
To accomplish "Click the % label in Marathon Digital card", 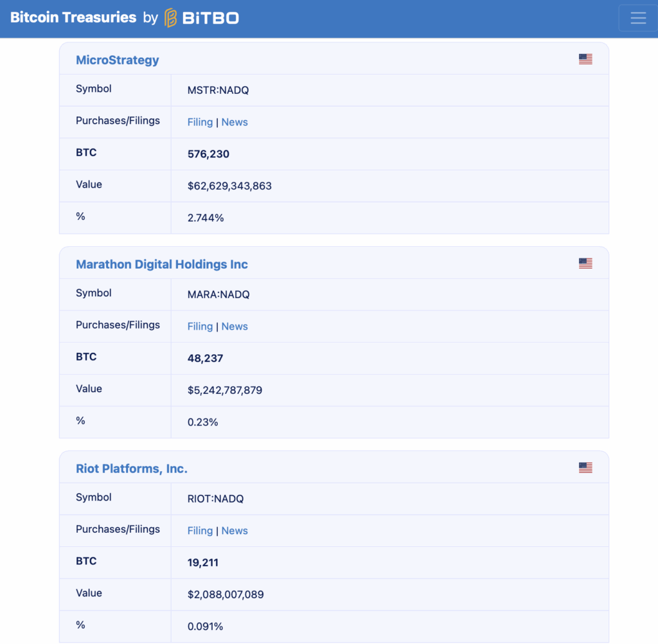I will 80,421.
